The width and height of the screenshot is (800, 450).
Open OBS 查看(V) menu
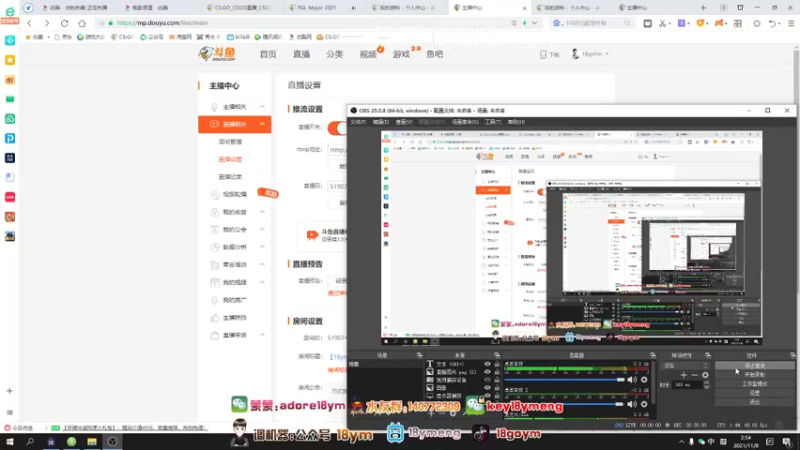[x=404, y=122]
